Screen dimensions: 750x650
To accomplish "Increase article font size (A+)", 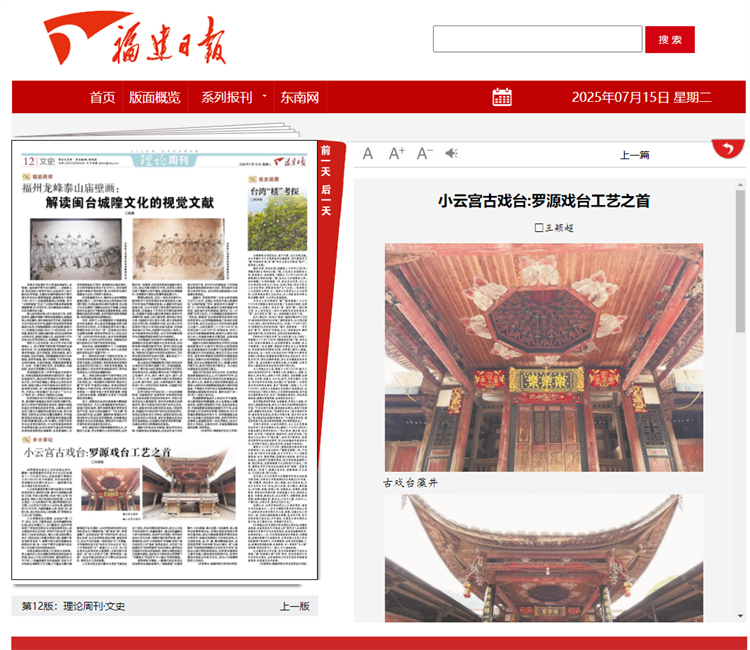I will coord(397,153).
